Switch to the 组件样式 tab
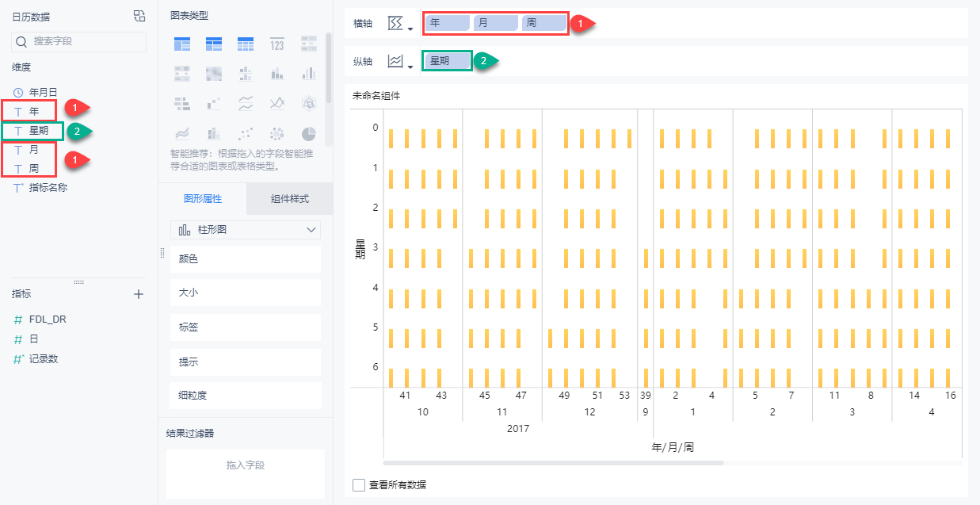The height and width of the screenshot is (505, 980). [x=289, y=199]
